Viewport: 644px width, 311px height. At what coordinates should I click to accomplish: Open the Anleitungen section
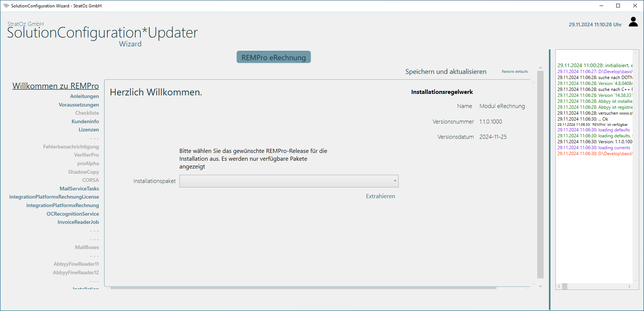click(x=84, y=96)
